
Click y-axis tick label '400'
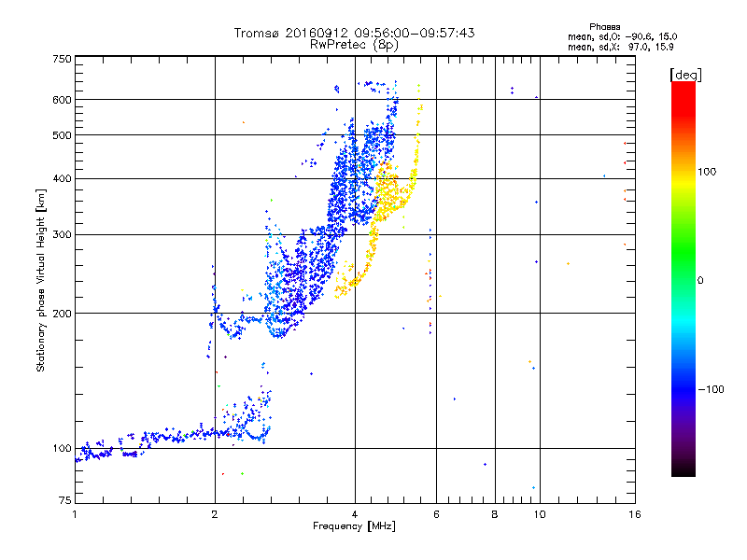pos(62,179)
